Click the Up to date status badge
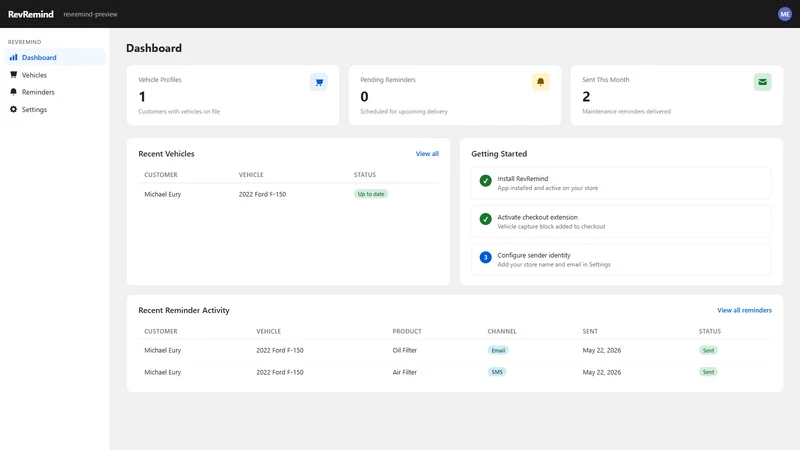Viewport: 800px width, 450px height. pyautogui.click(x=371, y=194)
